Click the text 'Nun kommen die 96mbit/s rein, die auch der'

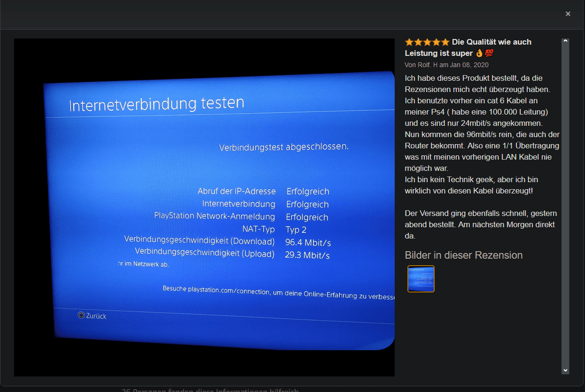[x=482, y=134]
